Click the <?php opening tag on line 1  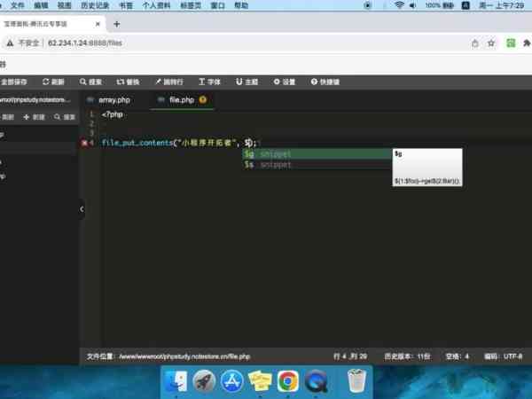coord(112,114)
